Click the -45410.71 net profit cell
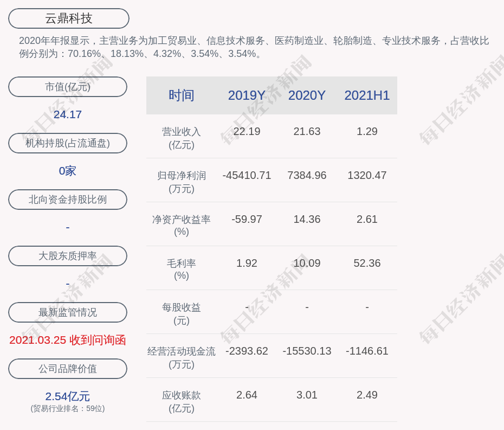Image resolution: width=504 pixels, height=430 pixels. (x=247, y=175)
